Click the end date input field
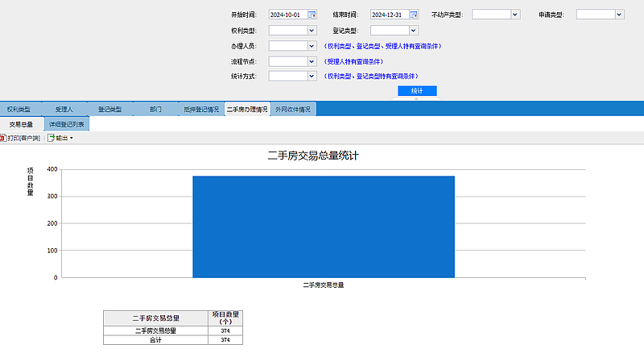The height and width of the screenshot is (353, 644). [390, 15]
